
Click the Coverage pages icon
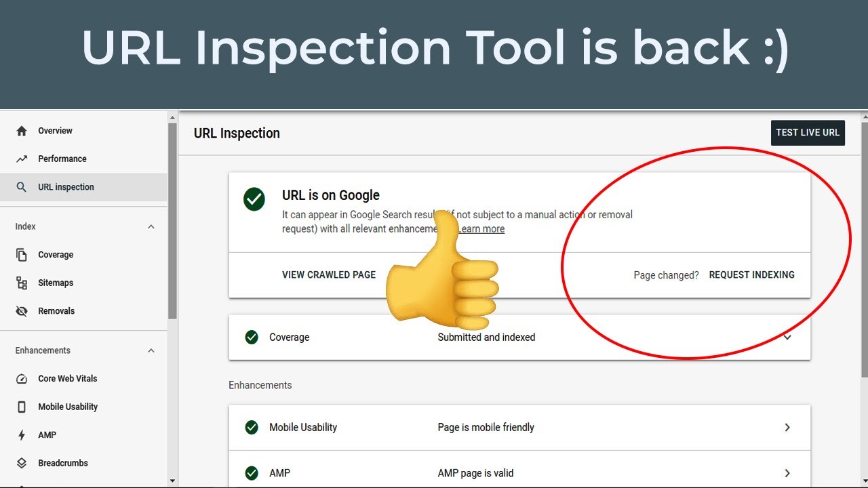pyautogui.click(x=22, y=255)
